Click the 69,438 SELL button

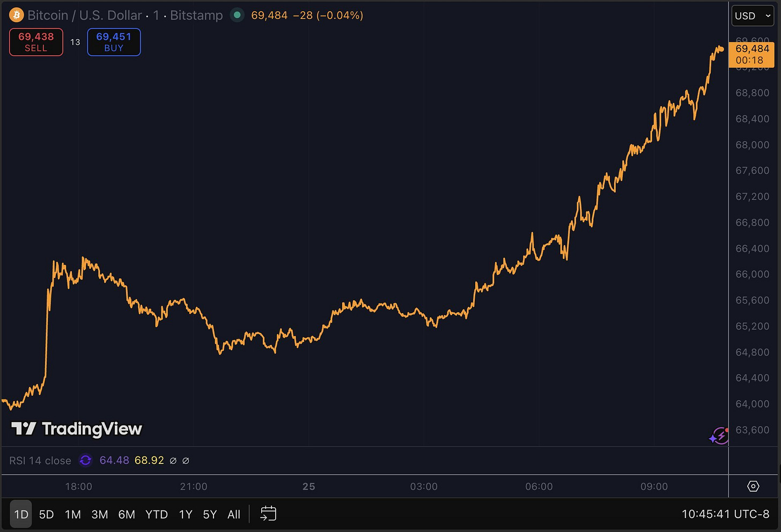tap(36, 42)
